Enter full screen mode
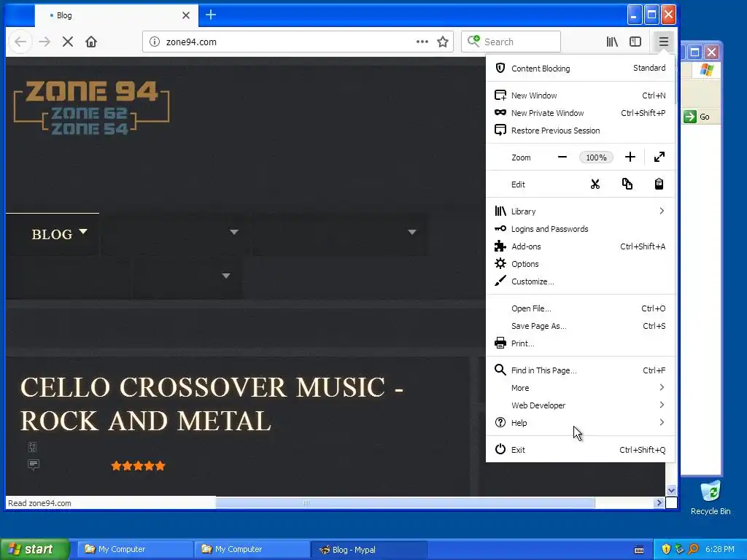The image size is (747, 560). point(659,157)
